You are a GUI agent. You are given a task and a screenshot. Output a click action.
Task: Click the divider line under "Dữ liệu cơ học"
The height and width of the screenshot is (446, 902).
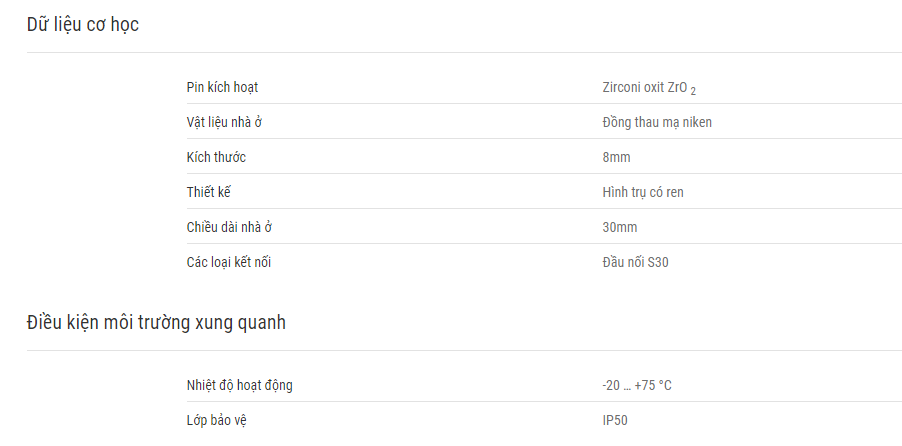pyautogui.click(x=464, y=52)
